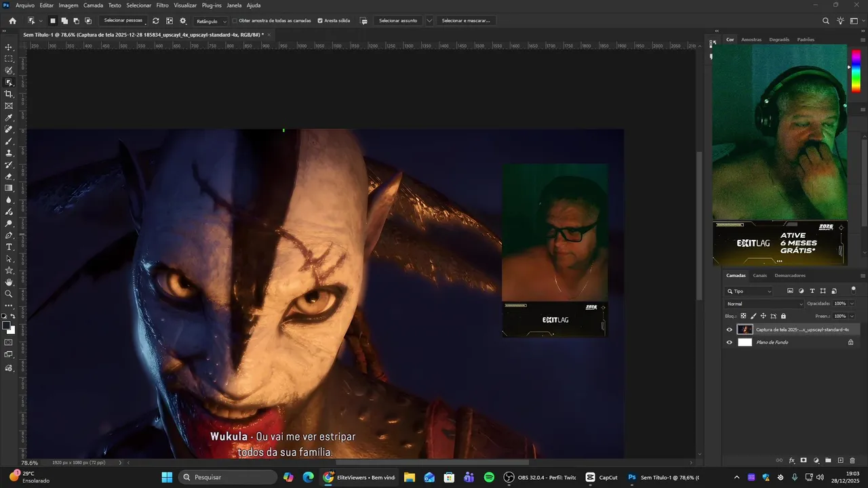Select the Brush tool
Image resolution: width=868 pixels, height=488 pixels.
9,141
